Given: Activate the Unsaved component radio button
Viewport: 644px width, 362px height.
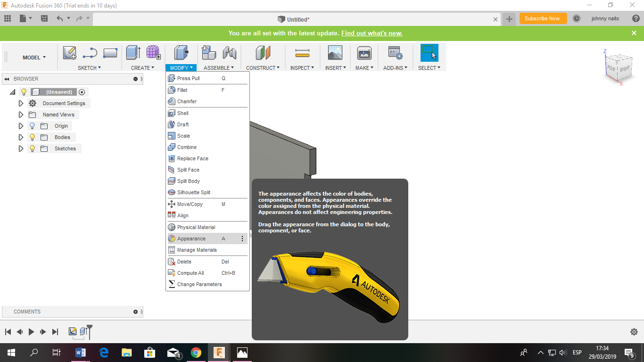Looking at the screenshot, I should point(82,92).
